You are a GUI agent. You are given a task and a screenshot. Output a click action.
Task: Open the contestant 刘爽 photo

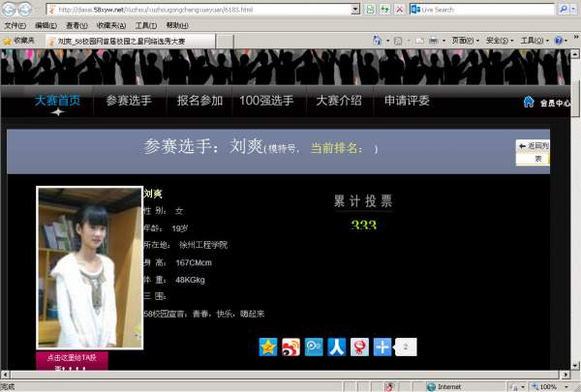point(90,267)
